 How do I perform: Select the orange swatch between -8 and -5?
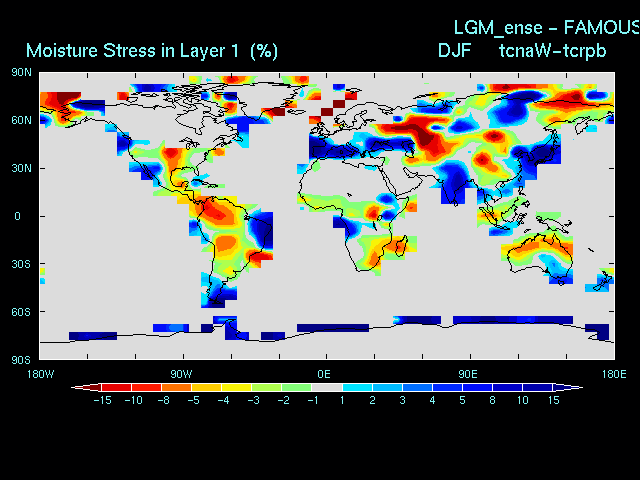[176, 386]
